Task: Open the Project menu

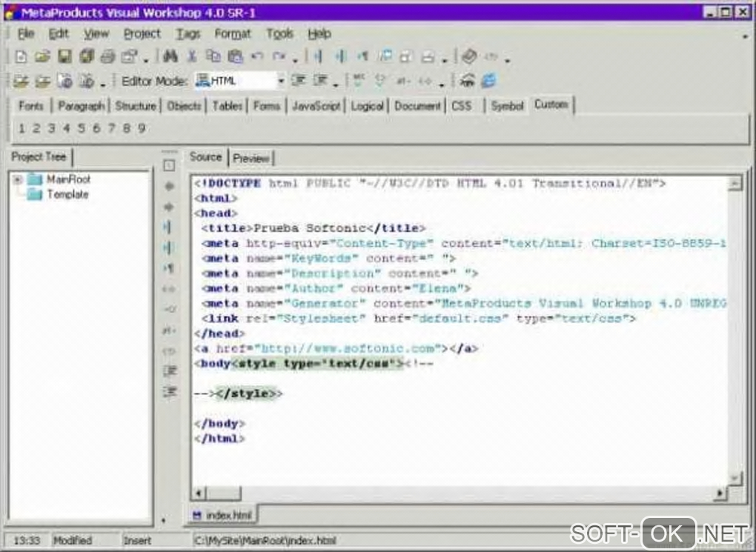Action: [x=142, y=33]
